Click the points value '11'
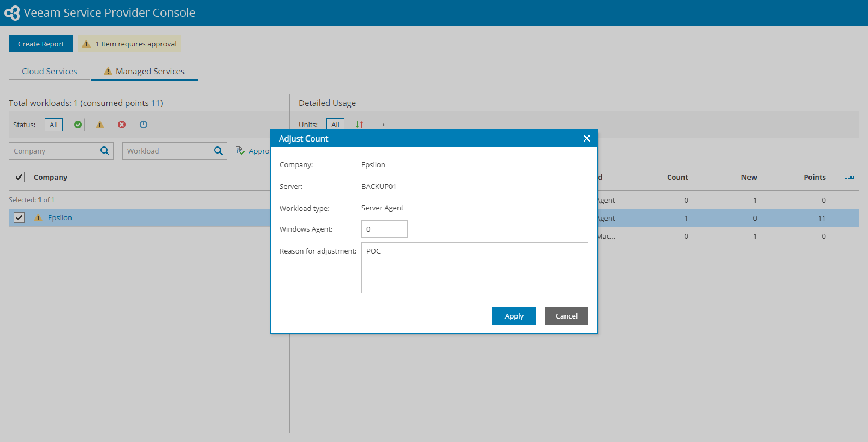 pyautogui.click(x=822, y=218)
